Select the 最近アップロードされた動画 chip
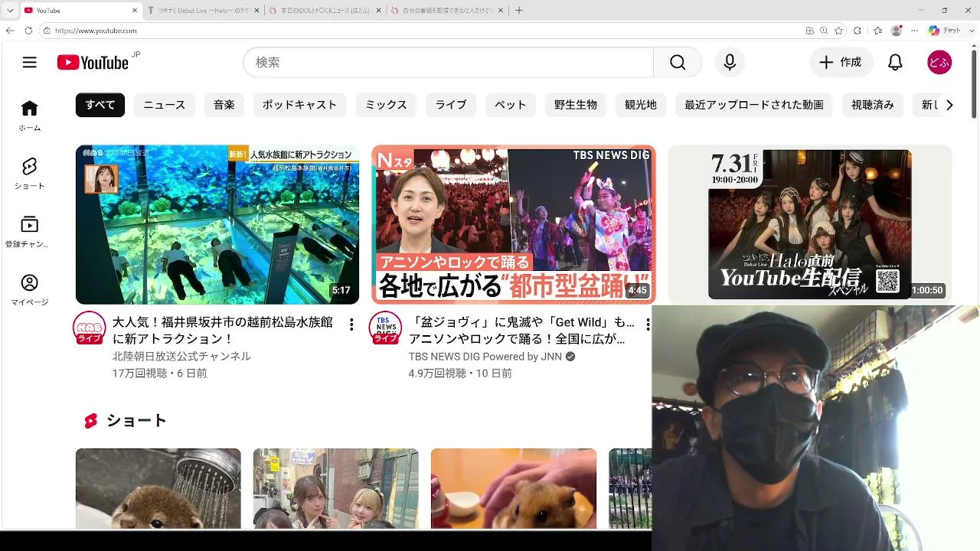The height and width of the screenshot is (551, 980). point(754,105)
